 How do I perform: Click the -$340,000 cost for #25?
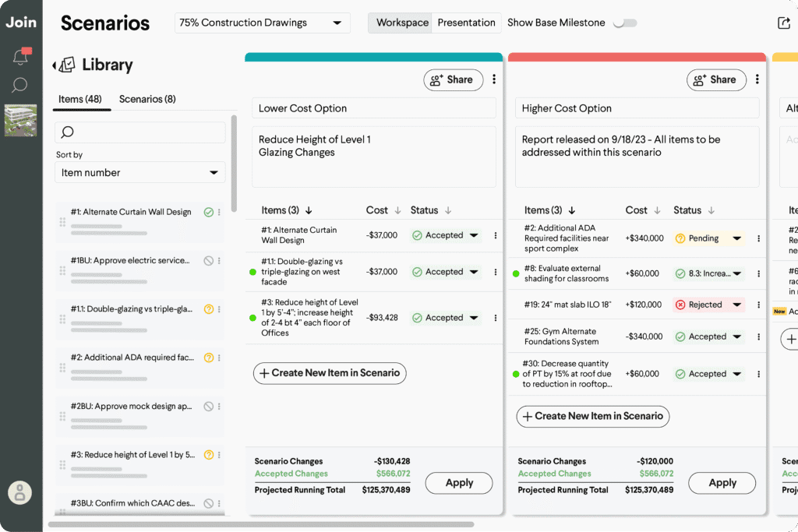(x=644, y=336)
